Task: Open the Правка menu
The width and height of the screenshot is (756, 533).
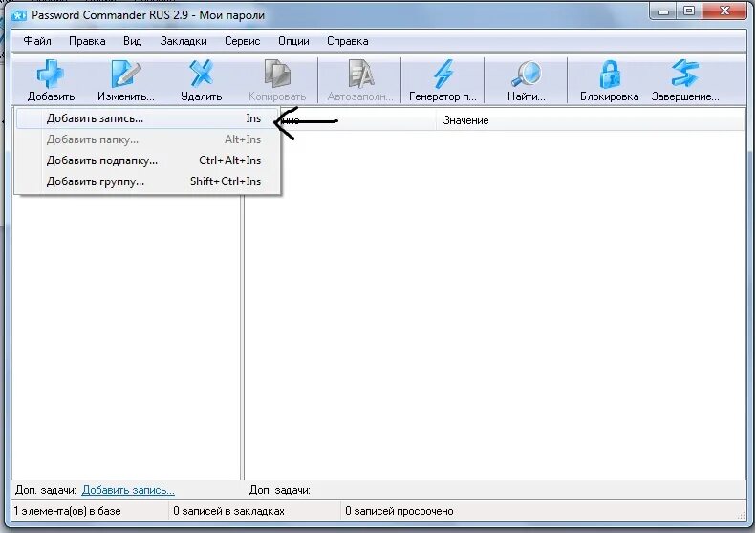Action: 87,41
